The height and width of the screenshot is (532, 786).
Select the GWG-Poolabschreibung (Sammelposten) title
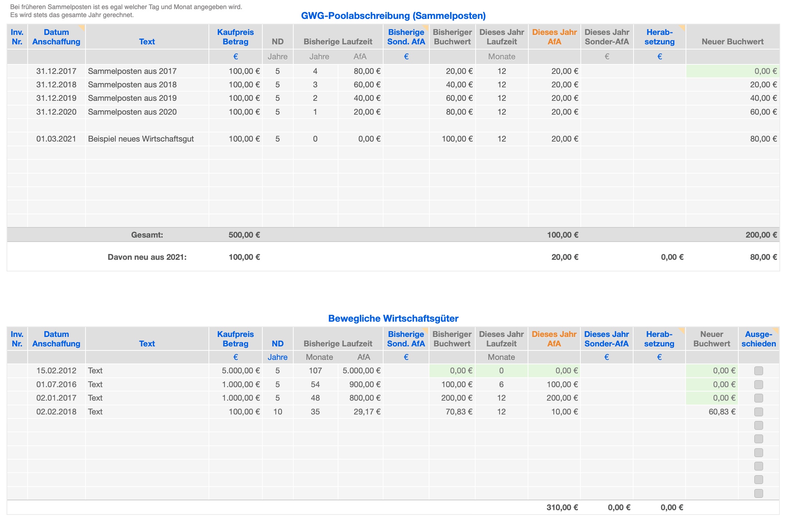coord(393,16)
